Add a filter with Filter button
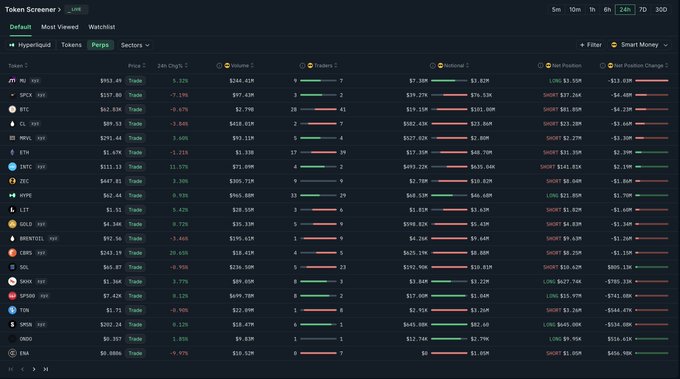The width and height of the screenshot is (680, 379). 591,45
